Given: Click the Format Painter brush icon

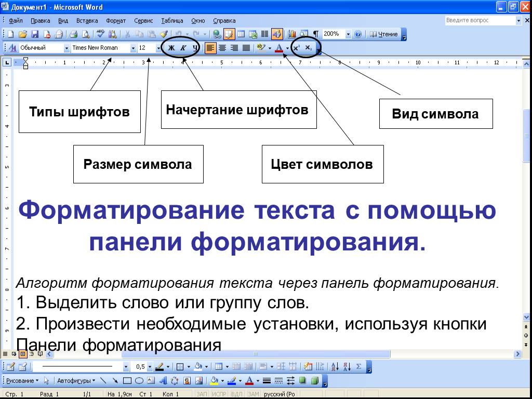Looking at the screenshot, I should pos(164,34).
